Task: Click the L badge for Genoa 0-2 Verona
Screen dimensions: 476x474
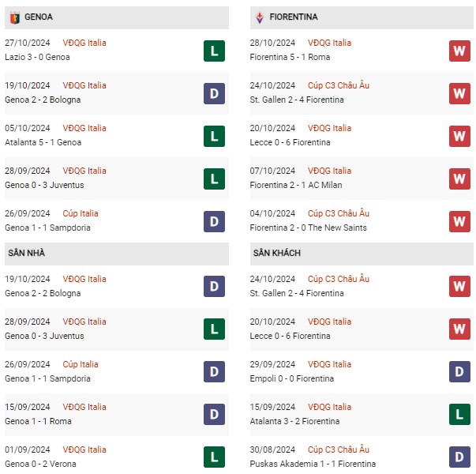Action: 215,457
